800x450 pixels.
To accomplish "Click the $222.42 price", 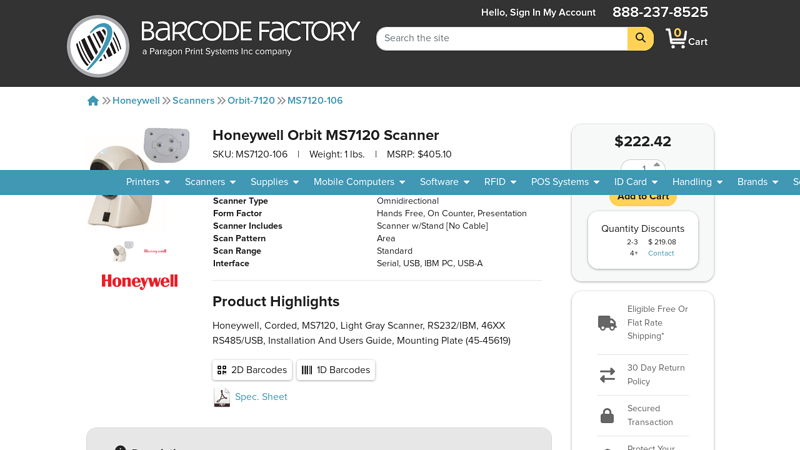I will [x=643, y=141].
